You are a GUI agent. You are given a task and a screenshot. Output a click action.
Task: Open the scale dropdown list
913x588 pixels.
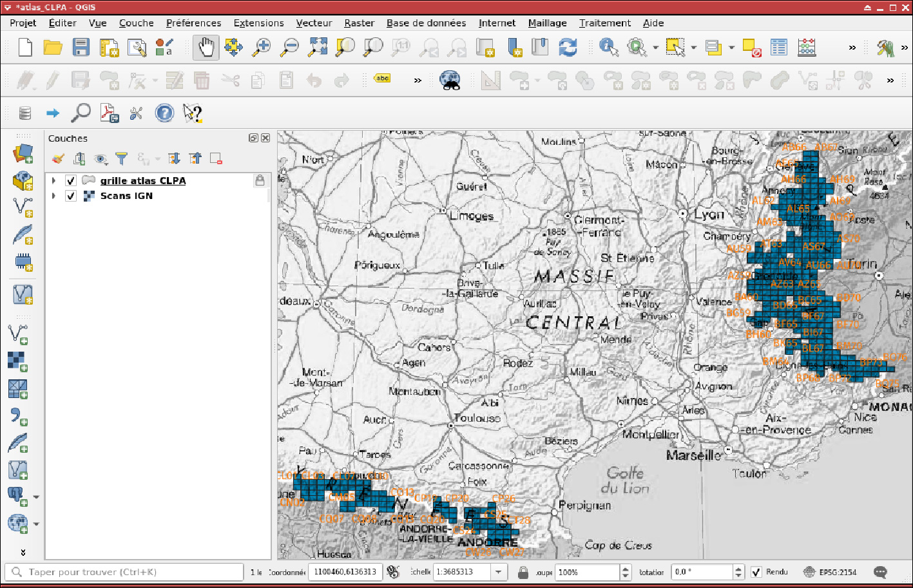coord(499,572)
